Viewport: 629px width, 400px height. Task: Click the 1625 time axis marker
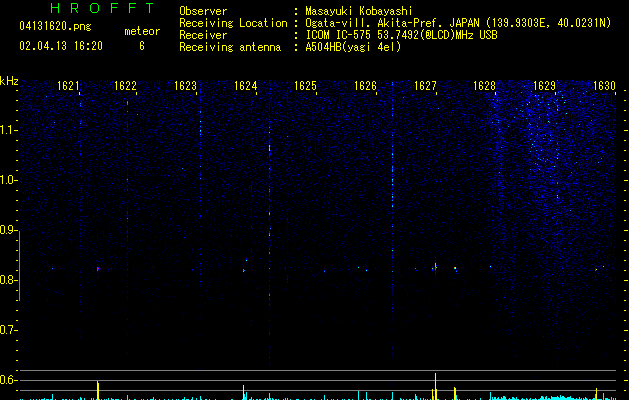click(305, 86)
